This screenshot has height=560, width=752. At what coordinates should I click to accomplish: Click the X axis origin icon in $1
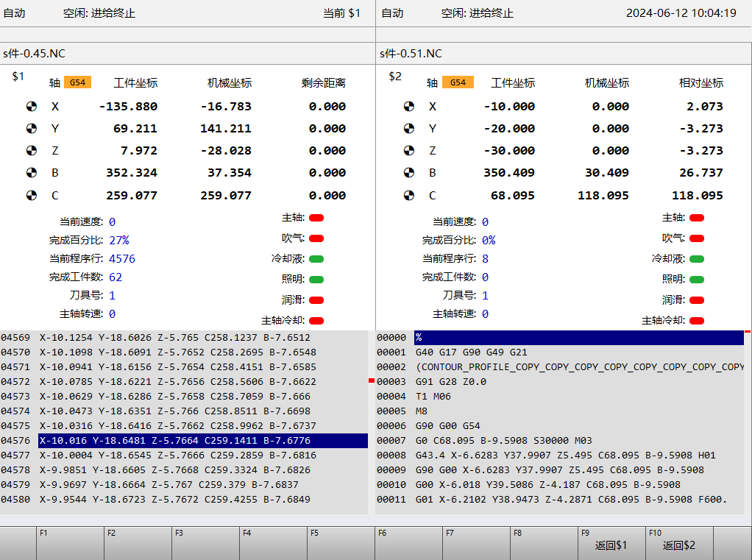(x=31, y=107)
